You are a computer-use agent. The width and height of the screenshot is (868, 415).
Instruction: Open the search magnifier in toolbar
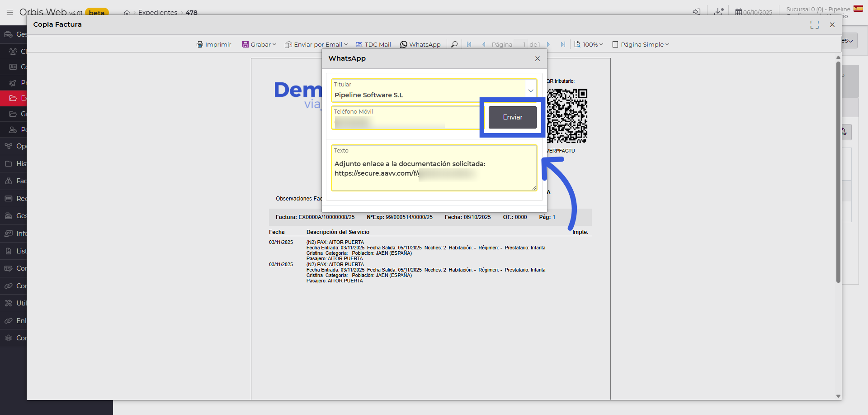pos(454,44)
